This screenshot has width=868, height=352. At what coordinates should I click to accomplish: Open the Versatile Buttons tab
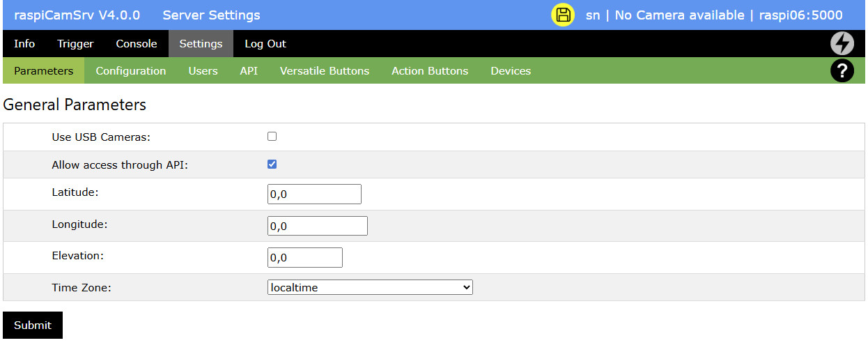[x=325, y=71]
